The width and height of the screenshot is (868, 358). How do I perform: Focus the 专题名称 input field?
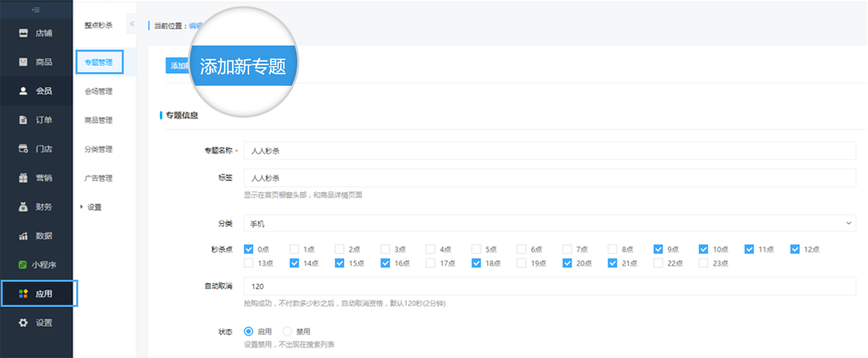[x=550, y=151]
